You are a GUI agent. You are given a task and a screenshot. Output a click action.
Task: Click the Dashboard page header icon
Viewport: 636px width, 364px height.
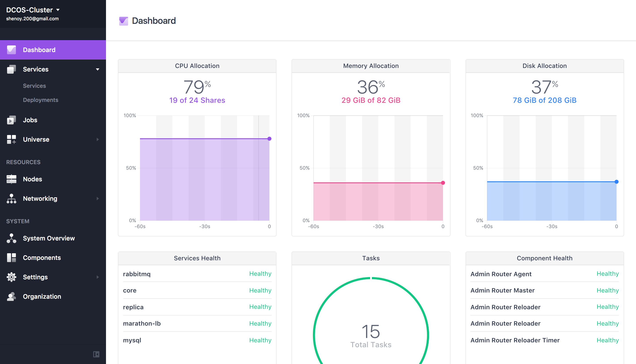pos(123,21)
